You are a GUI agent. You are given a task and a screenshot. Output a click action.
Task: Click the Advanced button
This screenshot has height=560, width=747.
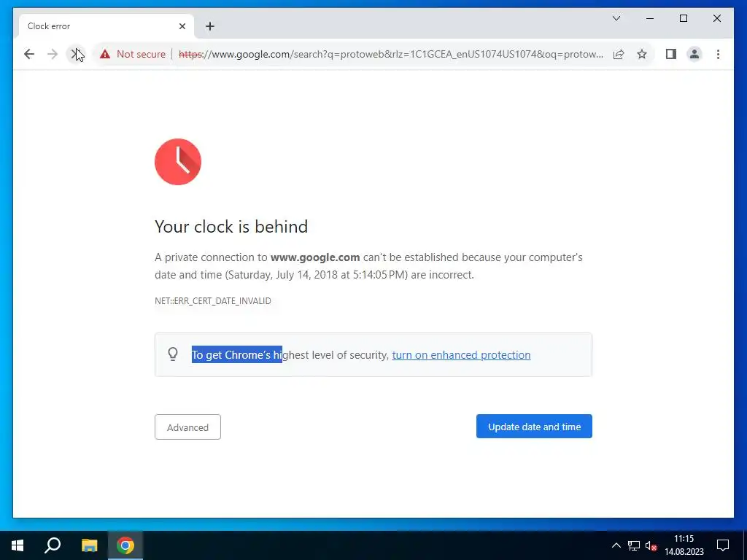tap(187, 427)
